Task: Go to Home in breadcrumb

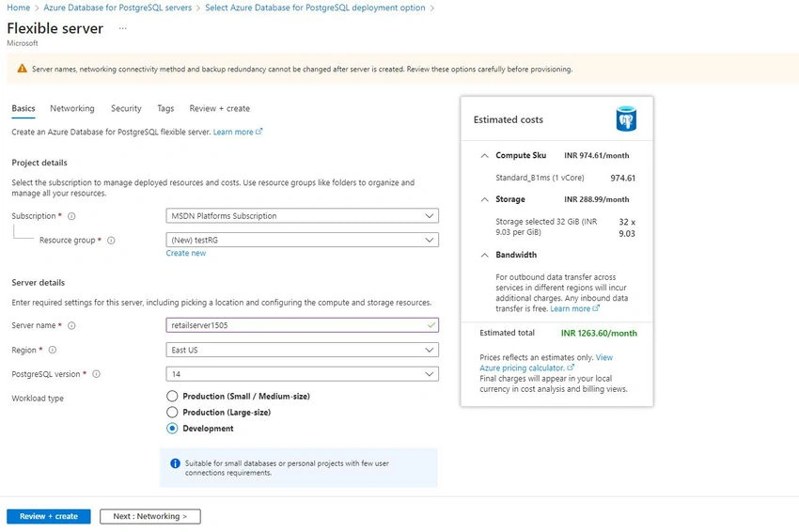Action: pos(19,8)
